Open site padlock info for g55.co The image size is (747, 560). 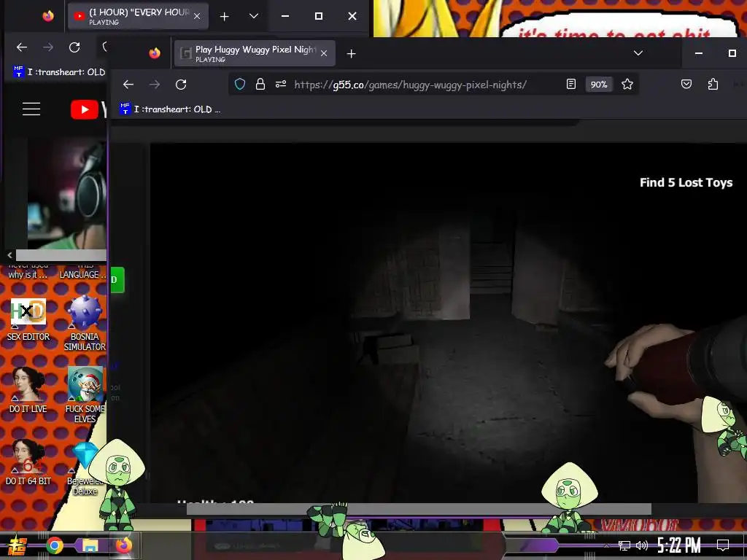point(260,85)
